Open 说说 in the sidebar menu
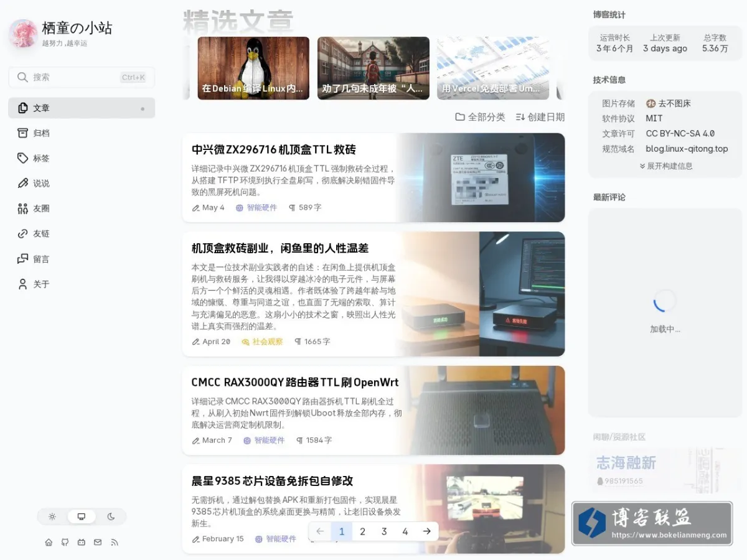 point(82,184)
